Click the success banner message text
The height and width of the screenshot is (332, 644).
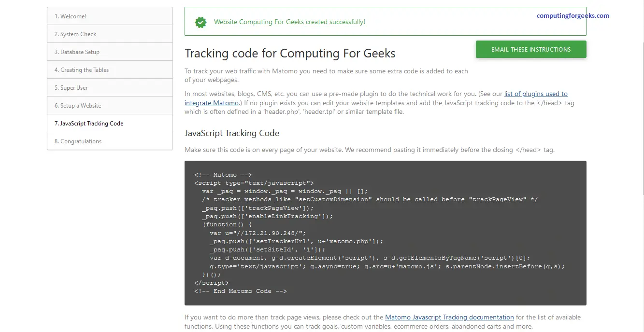[x=288, y=22]
